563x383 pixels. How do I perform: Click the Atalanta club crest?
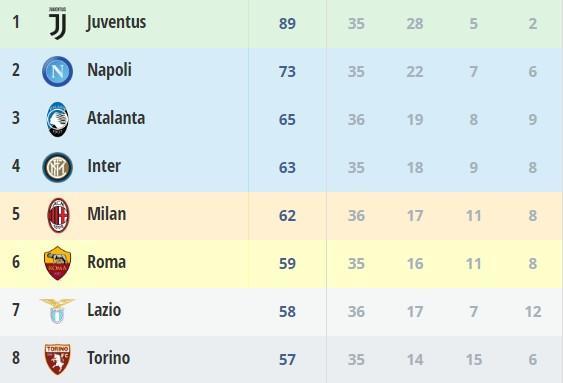click(57, 119)
